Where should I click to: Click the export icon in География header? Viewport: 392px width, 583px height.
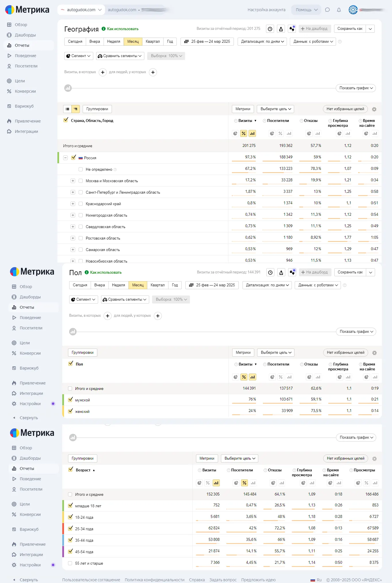(x=281, y=29)
